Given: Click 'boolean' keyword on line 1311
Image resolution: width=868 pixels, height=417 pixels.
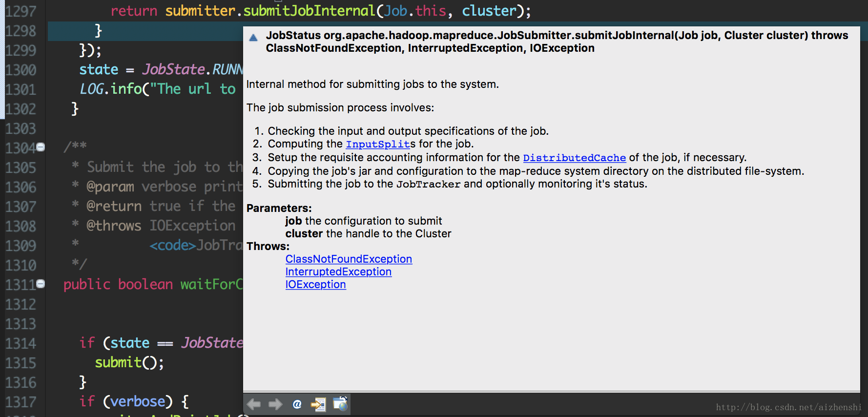Looking at the screenshot, I should [x=145, y=284].
